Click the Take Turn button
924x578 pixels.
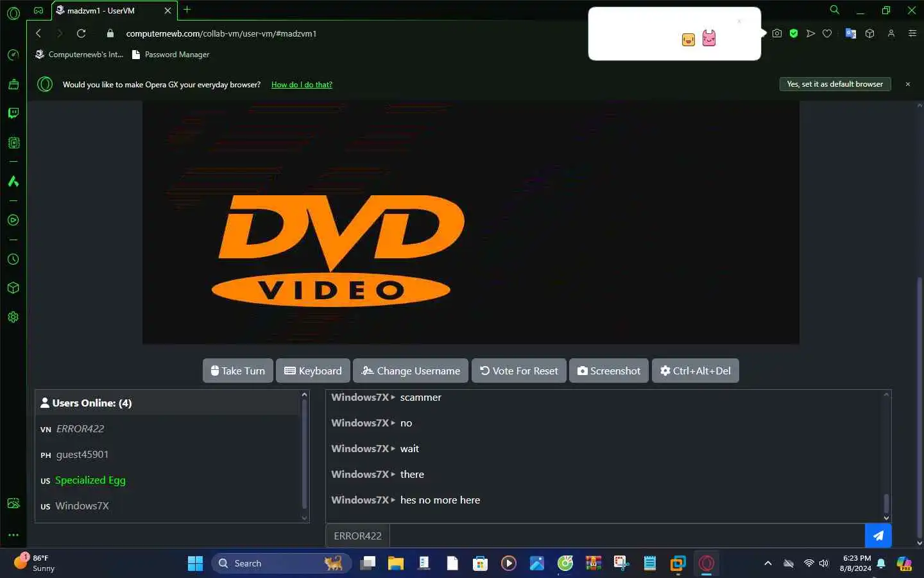point(238,371)
